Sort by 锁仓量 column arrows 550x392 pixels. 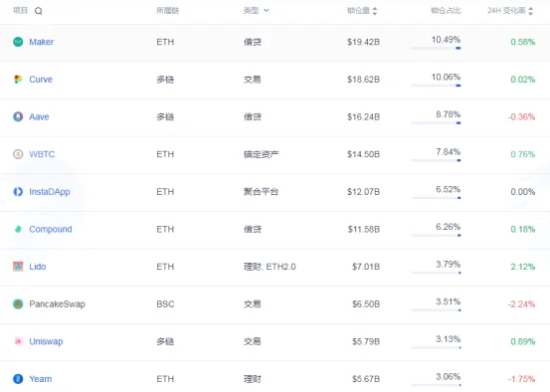tap(375, 11)
